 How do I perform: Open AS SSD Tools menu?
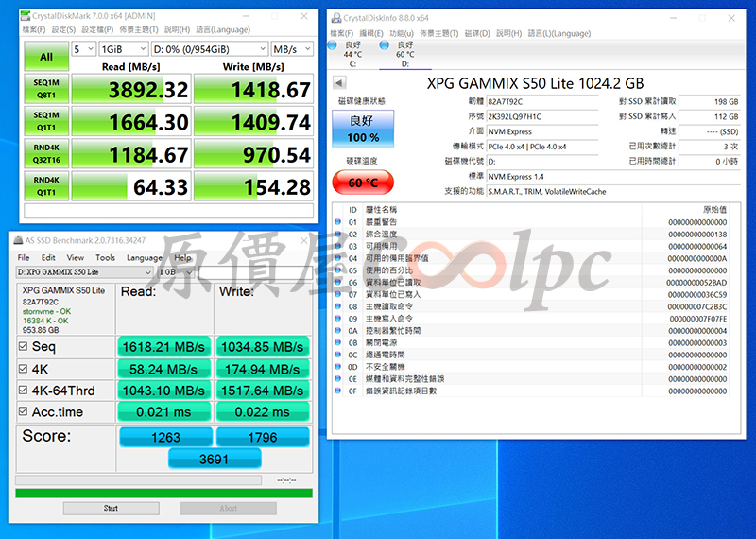[x=105, y=257]
